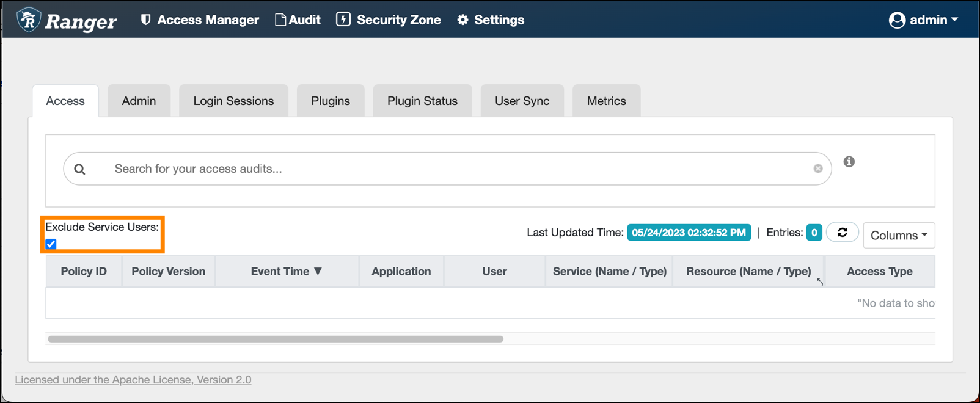Click the Access Manager shield icon
Screen dimensions: 980x403
point(145,20)
